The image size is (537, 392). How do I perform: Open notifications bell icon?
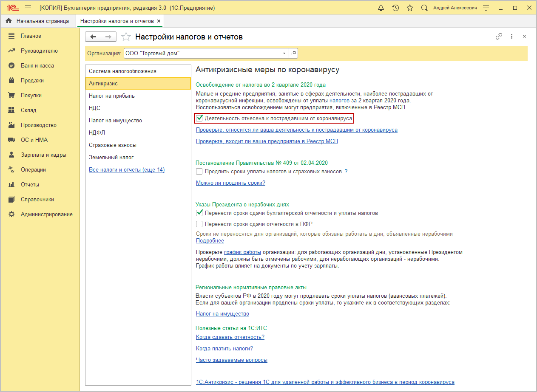click(381, 8)
